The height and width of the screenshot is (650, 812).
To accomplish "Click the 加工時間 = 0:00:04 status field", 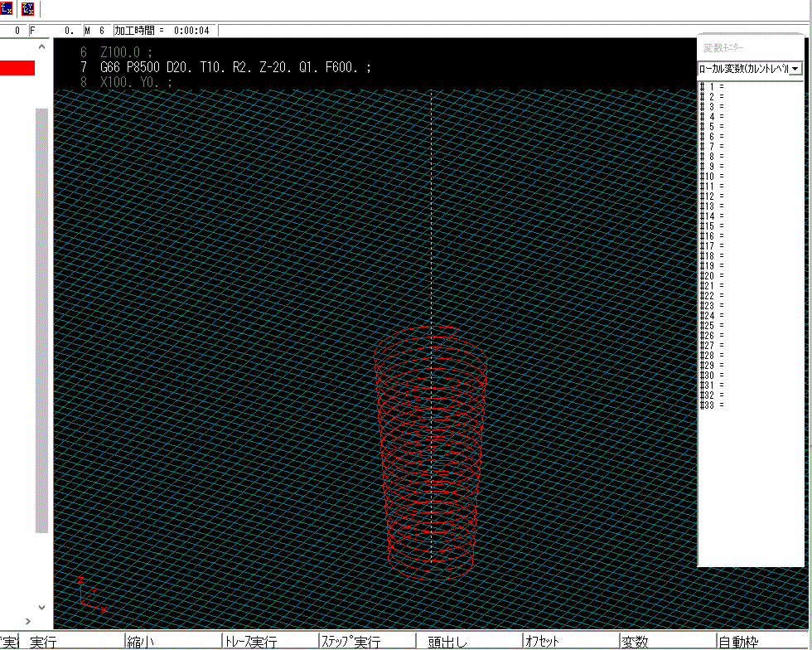I will tap(165, 31).
